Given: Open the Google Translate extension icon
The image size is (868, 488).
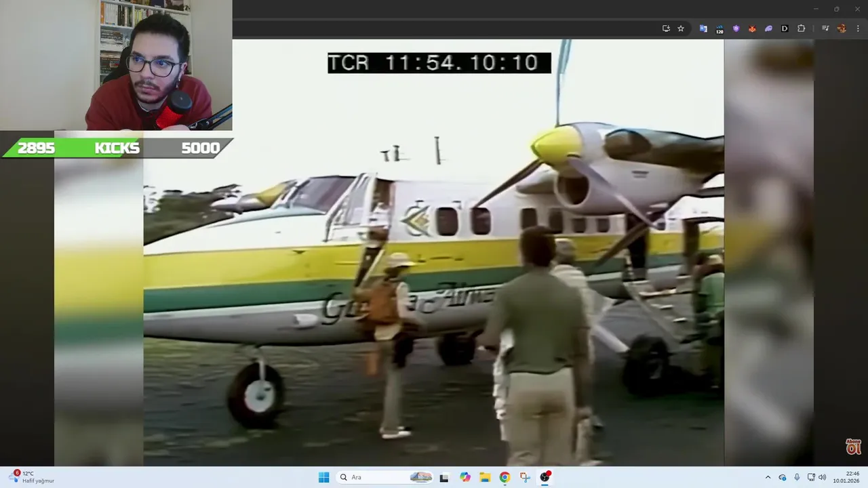Looking at the screenshot, I should (x=703, y=28).
